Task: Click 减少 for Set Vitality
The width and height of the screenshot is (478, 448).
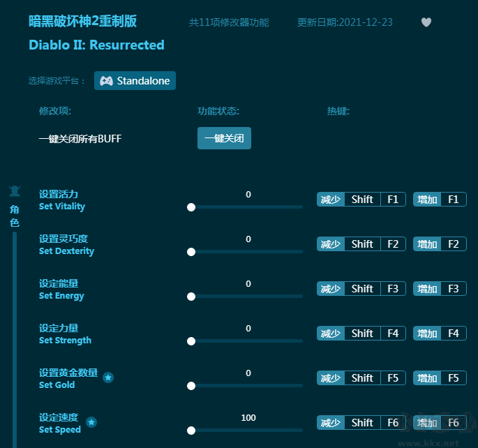Action: pyautogui.click(x=331, y=200)
